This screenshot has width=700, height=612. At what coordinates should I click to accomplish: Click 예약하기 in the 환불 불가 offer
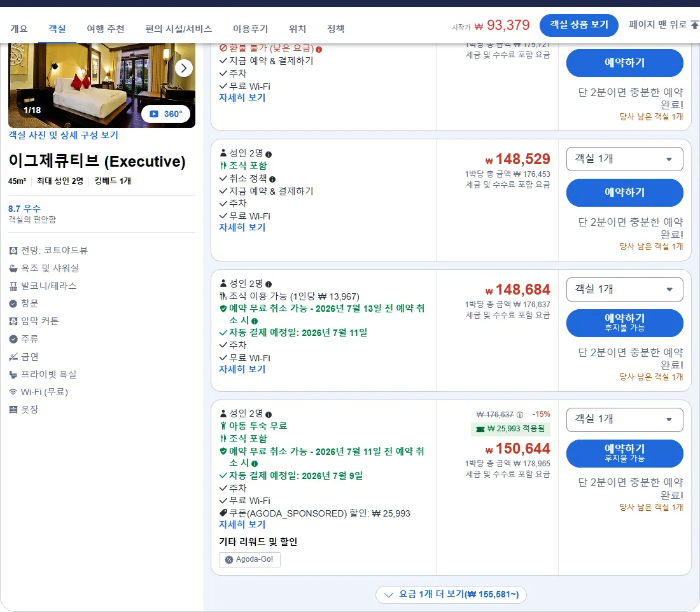(624, 62)
